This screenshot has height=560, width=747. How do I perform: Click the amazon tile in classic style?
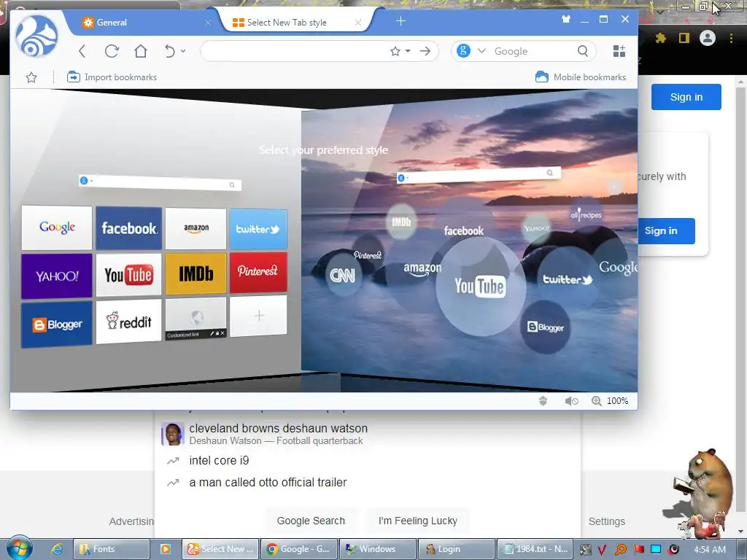point(196,228)
